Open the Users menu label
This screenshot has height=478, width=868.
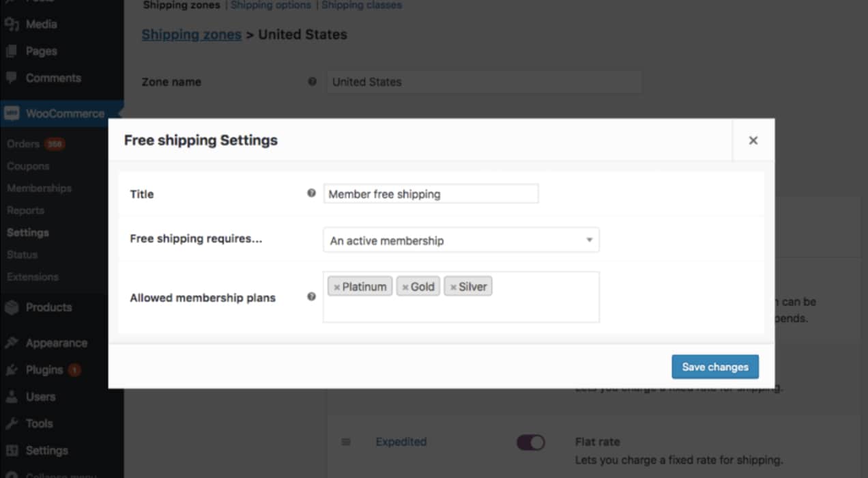pos(41,397)
